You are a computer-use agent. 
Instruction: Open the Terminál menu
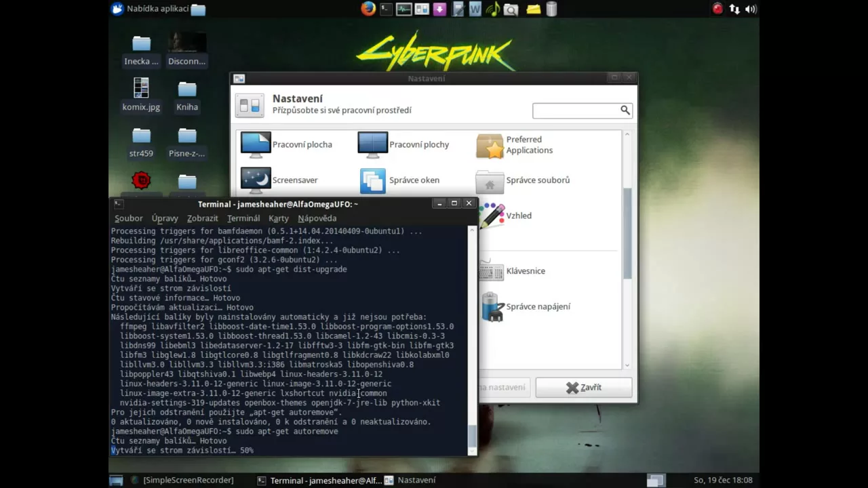(x=243, y=218)
